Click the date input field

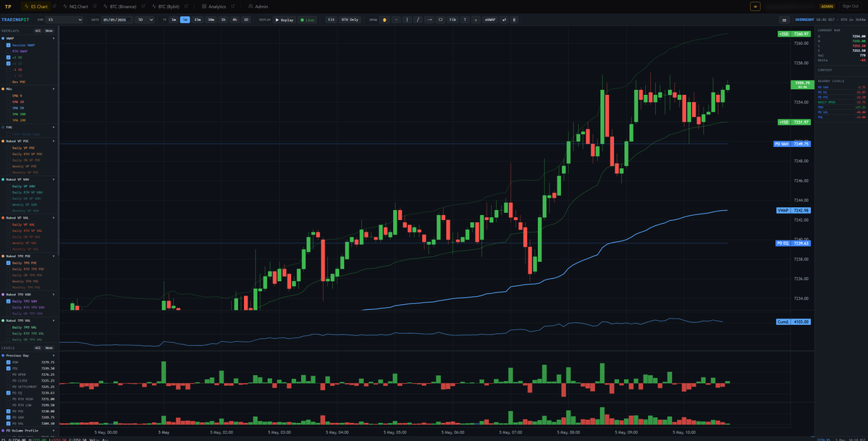tap(117, 20)
